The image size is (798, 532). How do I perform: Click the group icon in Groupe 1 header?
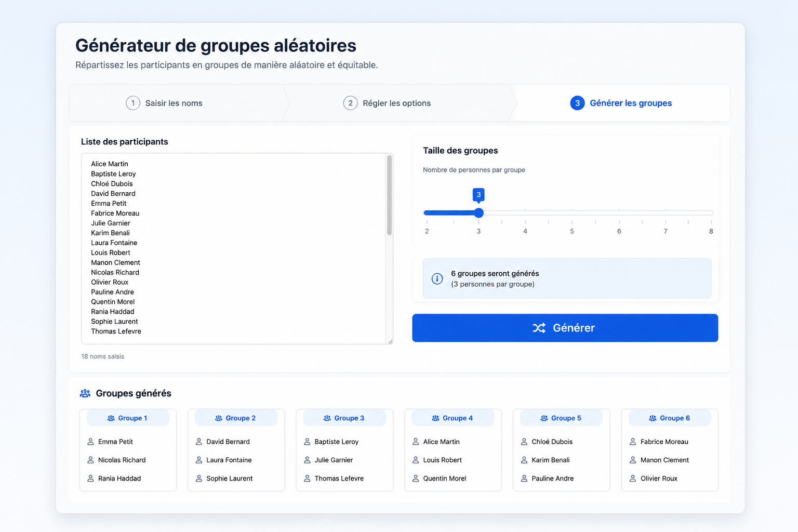click(111, 418)
